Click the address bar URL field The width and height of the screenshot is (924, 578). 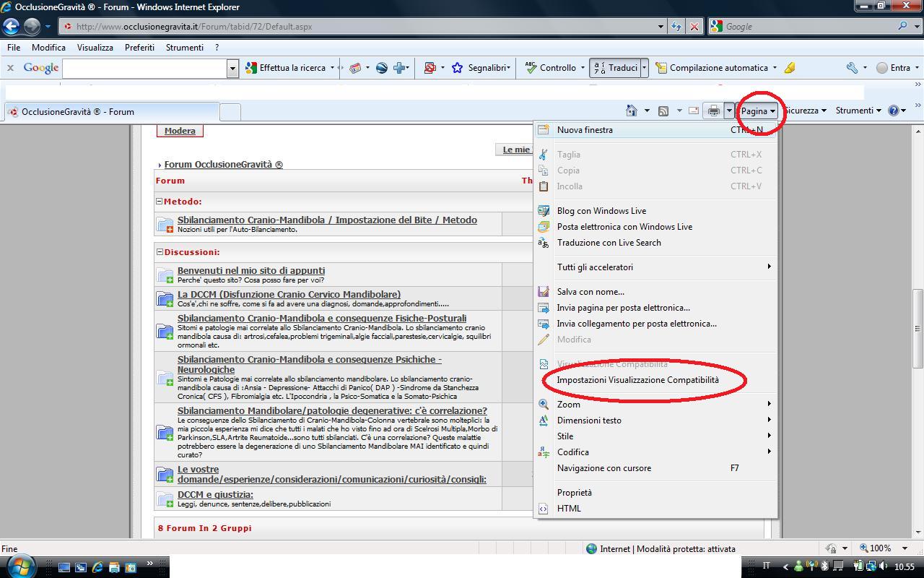[361, 26]
